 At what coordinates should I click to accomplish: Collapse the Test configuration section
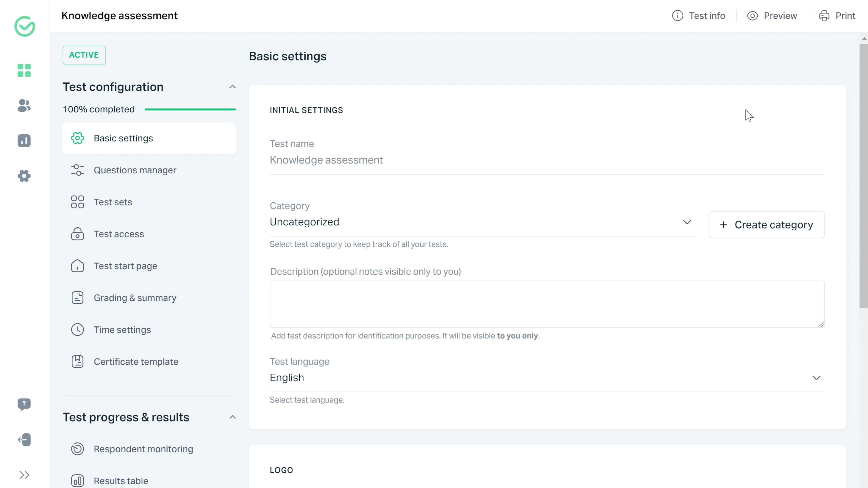(x=233, y=87)
